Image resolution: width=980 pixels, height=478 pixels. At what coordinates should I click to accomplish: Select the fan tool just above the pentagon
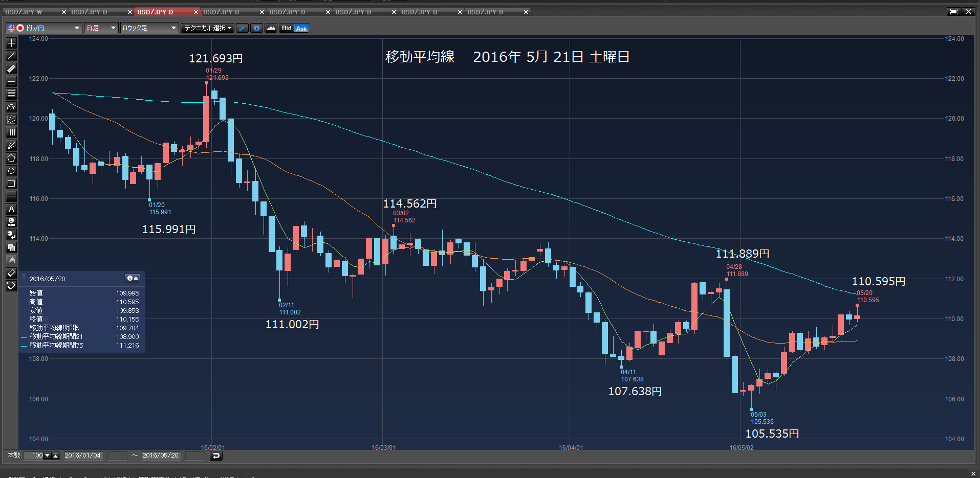pyautogui.click(x=11, y=145)
